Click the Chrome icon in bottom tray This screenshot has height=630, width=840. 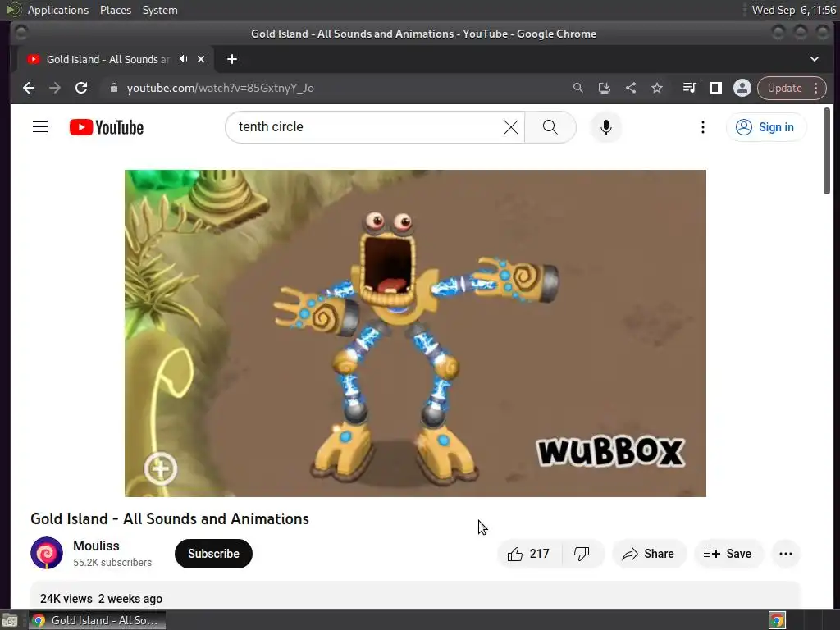pyautogui.click(x=777, y=620)
